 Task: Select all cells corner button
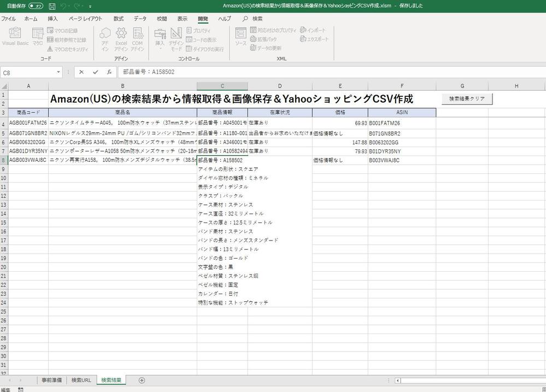4,86
